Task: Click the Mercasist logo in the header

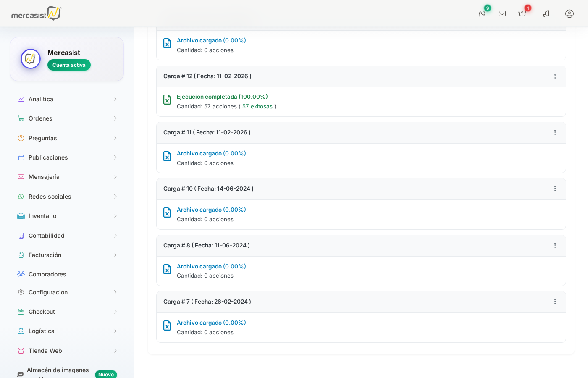Action: [37, 13]
